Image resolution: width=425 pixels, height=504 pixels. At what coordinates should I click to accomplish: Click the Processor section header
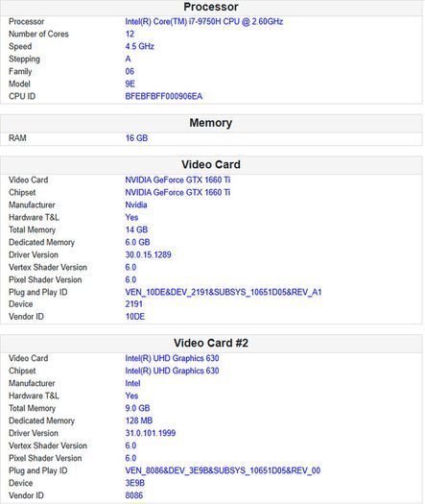tap(211, 7)
